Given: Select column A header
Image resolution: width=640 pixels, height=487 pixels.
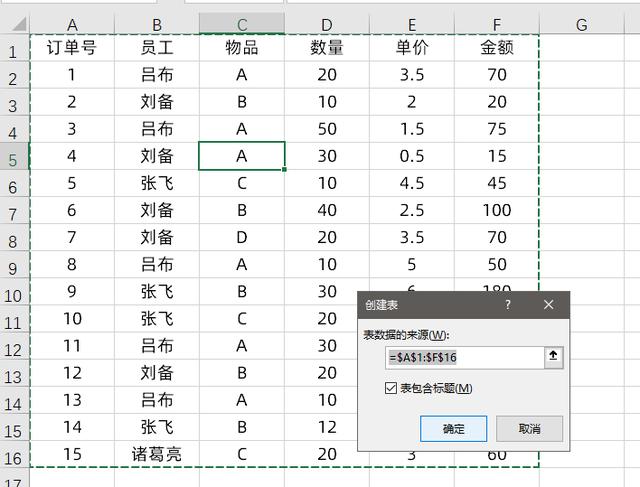Looking at the screenshot, I should click(72, 24).
